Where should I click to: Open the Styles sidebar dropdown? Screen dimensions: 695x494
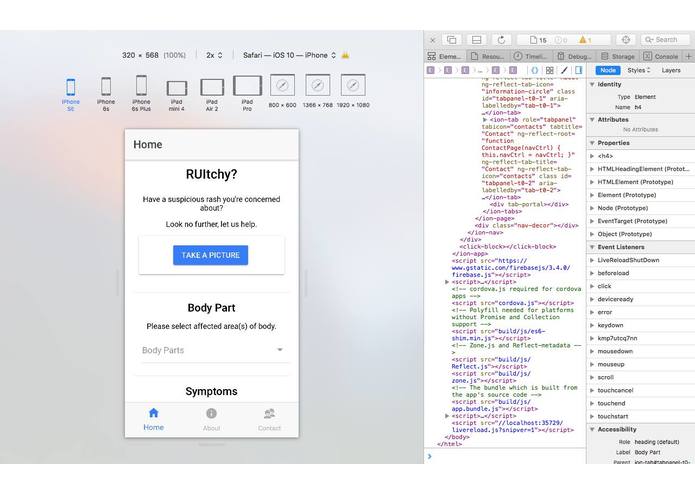639,70
